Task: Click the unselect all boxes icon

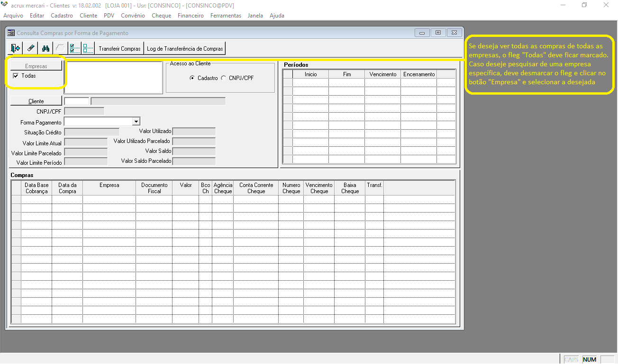Action: [x=88, y=48]
